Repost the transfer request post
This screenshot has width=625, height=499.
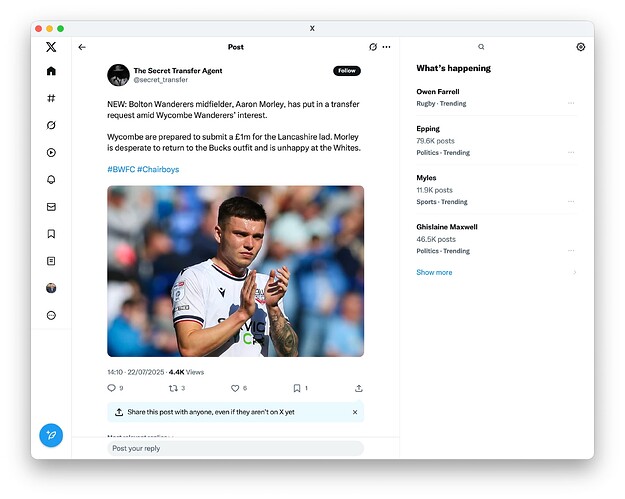click(173, 388)
